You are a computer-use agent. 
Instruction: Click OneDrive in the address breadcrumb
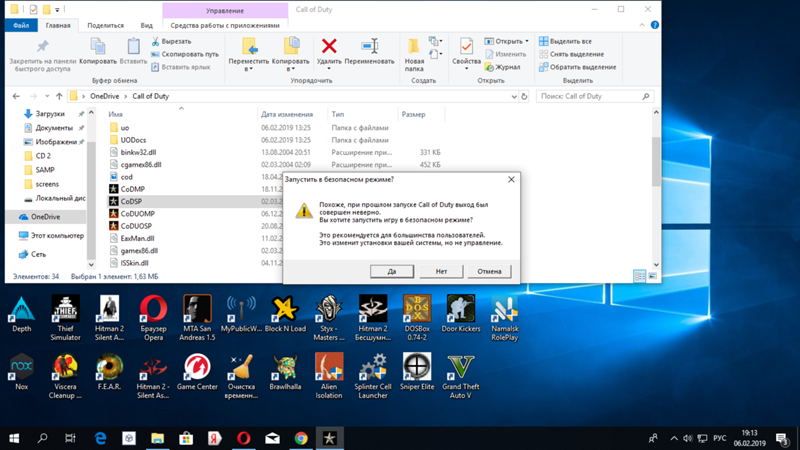click(x=105, y=96)
